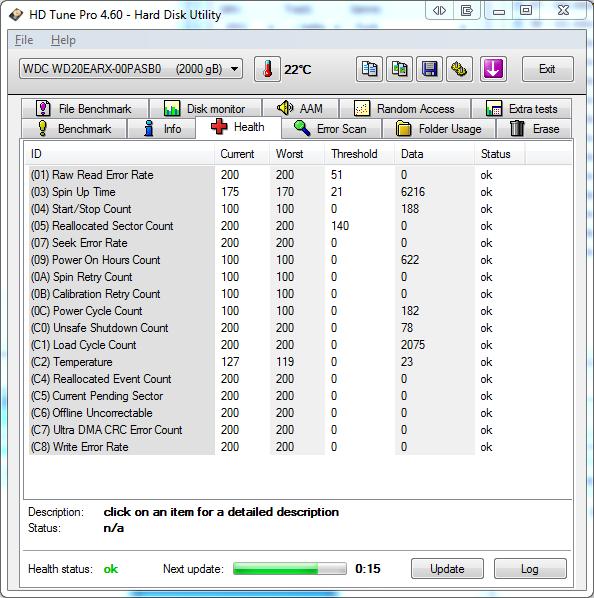Click the ID column header
The width and height of the screenshot is (594, 598).
pyautogui.click(x=119, y=154)
